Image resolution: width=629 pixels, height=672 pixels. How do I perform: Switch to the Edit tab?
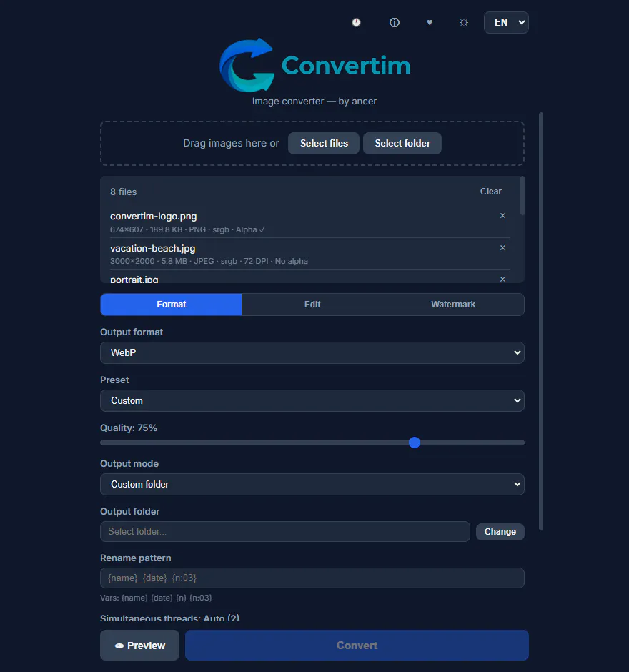point(312,305)
